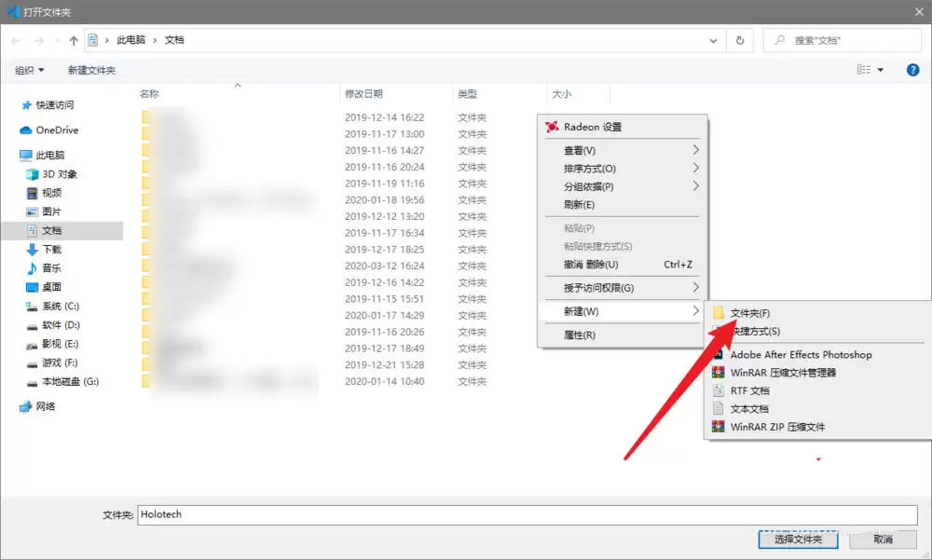This screenshot has height=560, width=932.
Task: Open 授予访问权限(G) submenu
Action: tap(623, 288)
